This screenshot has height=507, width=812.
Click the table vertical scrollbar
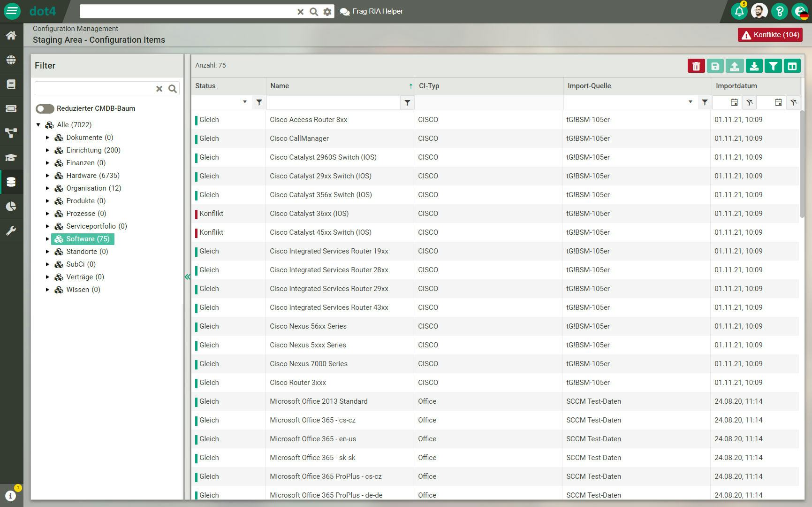coord(802,164)
